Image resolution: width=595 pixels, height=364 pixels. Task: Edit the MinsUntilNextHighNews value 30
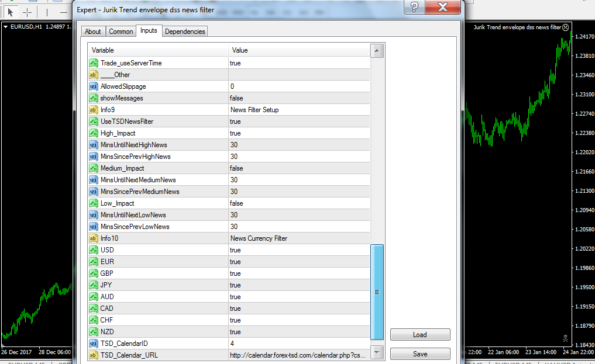tap(299, 145)
